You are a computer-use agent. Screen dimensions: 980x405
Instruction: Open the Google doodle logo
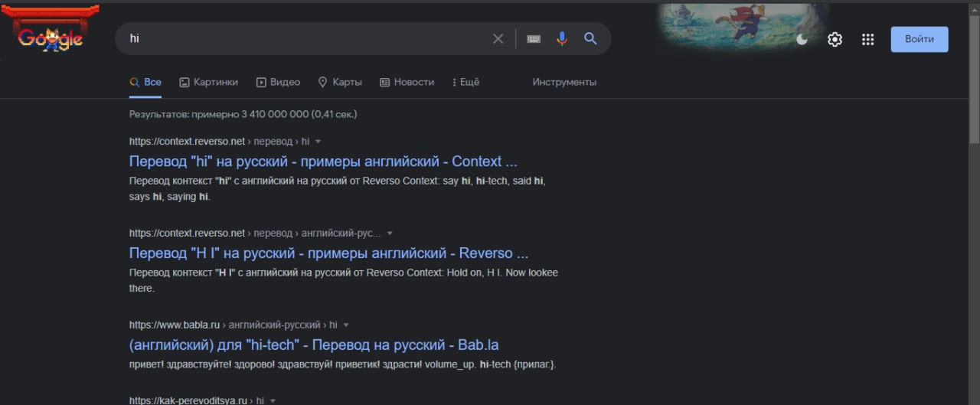point(51,31)
